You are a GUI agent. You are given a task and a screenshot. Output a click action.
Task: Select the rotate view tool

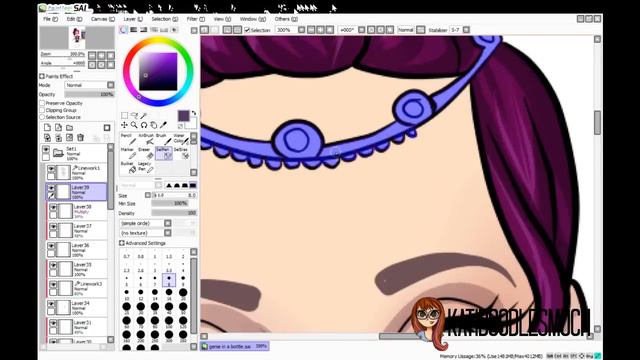coord(144,125)
